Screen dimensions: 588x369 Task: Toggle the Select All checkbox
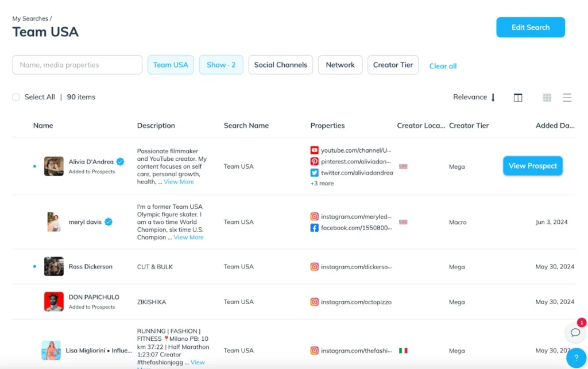16,97
